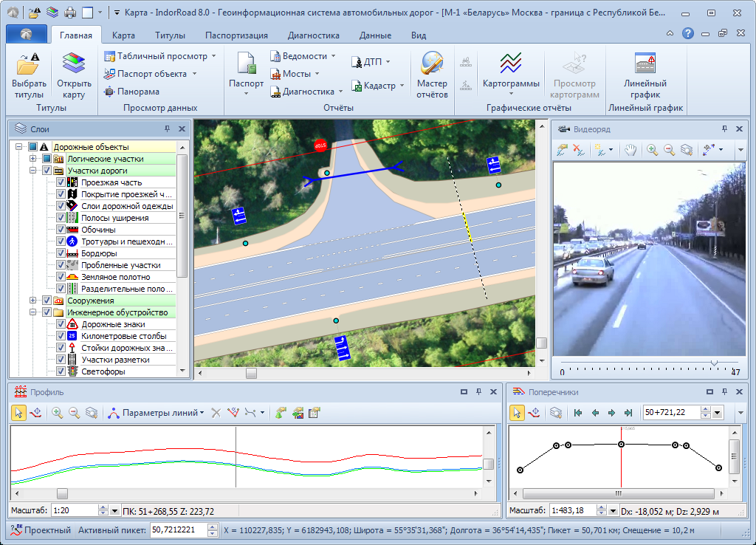
Task: Go to next cross-section in Поперечники
Action: pyautogui.click(x=611, y=413)
